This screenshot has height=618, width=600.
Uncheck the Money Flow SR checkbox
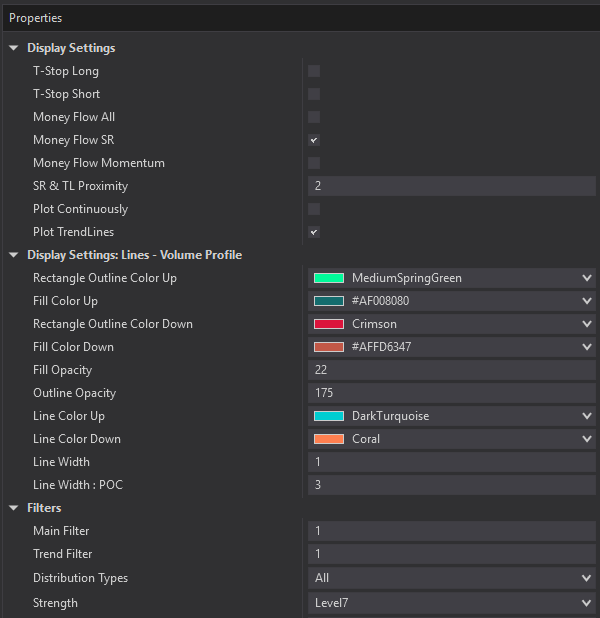pos(314,140)
